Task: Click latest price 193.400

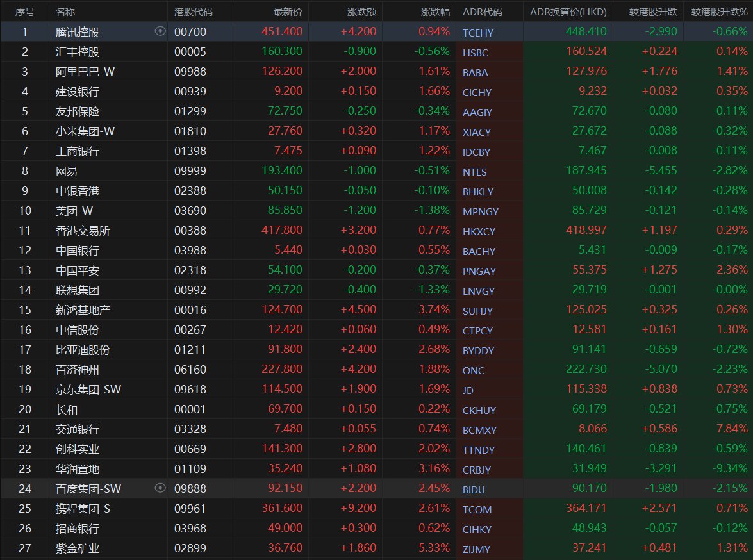Action: 282,170
